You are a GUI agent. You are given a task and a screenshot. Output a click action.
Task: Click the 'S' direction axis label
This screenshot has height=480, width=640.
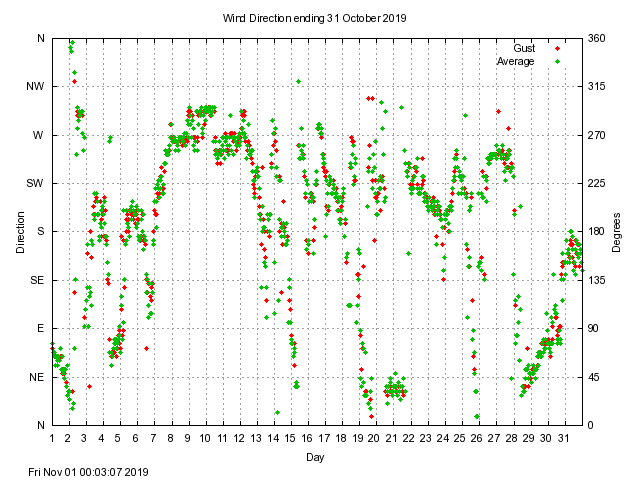[x=40, y=231]
